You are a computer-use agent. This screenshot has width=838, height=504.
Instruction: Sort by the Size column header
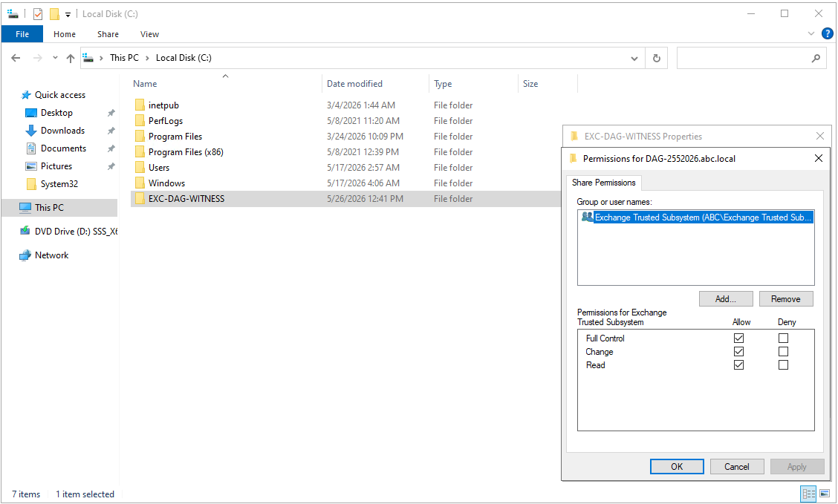(x=530, y=84)
